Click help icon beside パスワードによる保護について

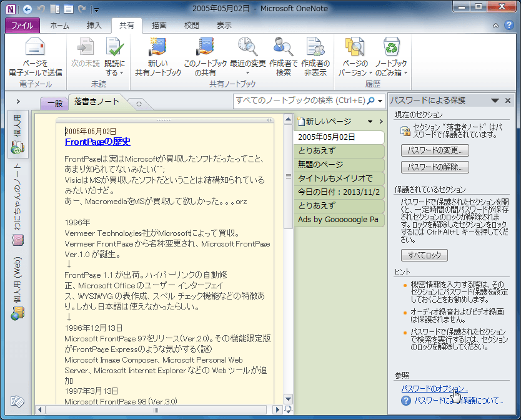point(405,401)
